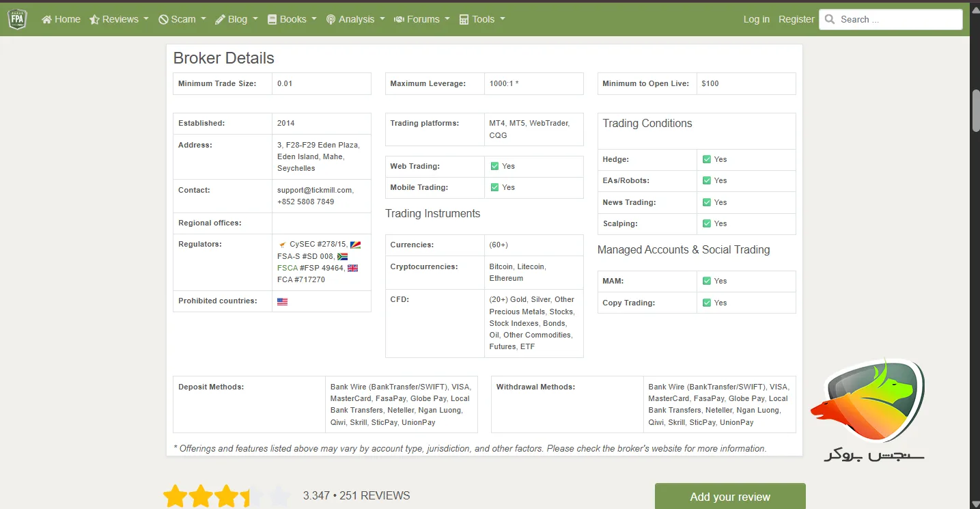Click the first yellow rating star

175,496
